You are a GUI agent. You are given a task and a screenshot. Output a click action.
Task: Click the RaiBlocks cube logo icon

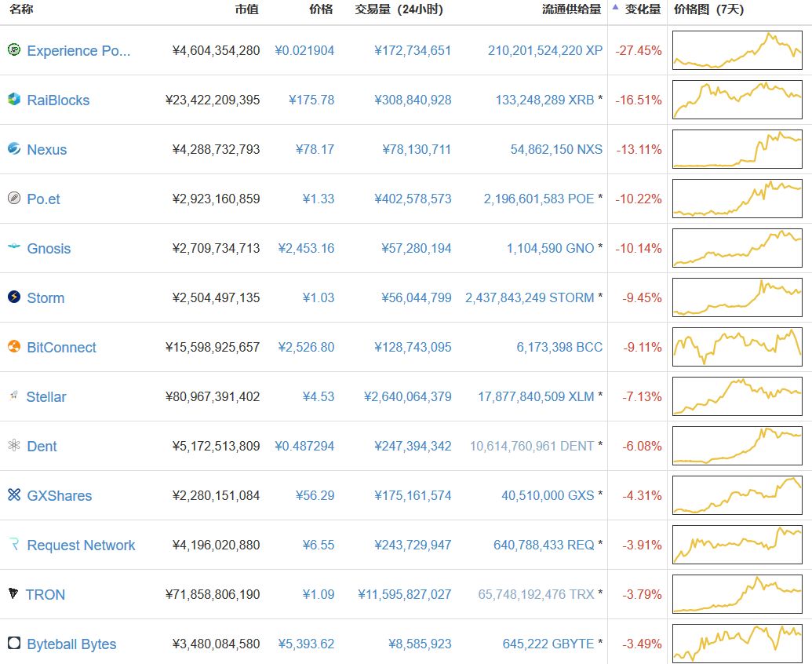click(x=13, y=100)
